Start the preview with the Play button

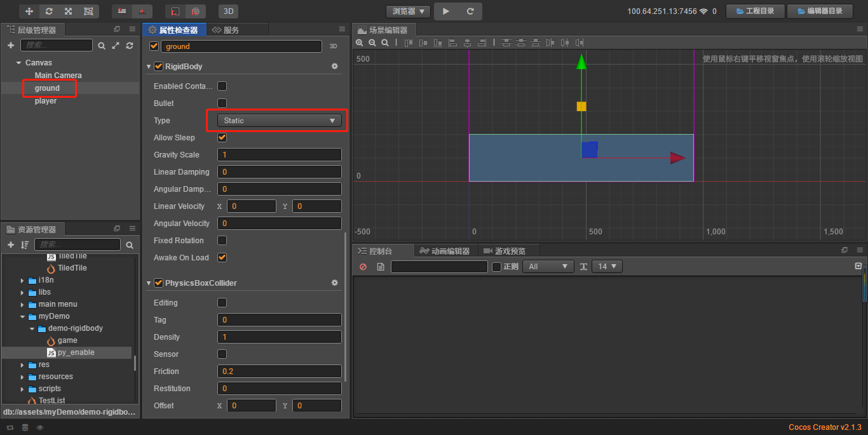(446, 11)
